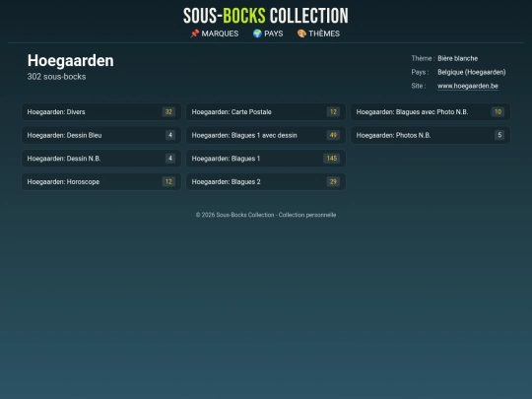Click the 4 badge on Dessin Bleu

(x=170, y=135)
